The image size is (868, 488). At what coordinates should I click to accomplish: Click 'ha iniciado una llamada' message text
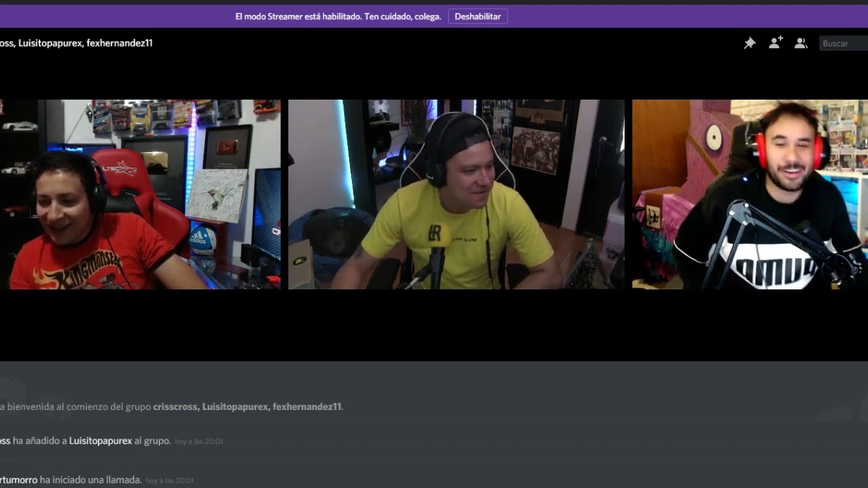(90, 480)
